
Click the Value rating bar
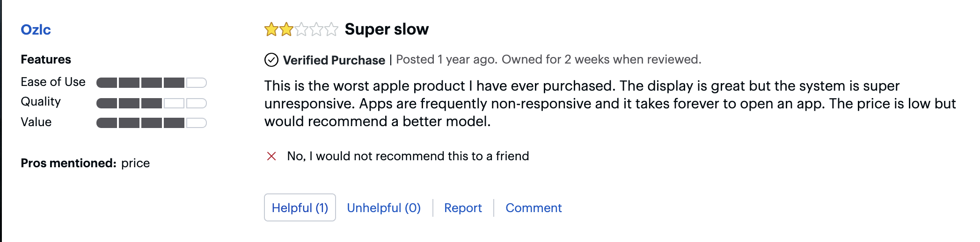151,123
